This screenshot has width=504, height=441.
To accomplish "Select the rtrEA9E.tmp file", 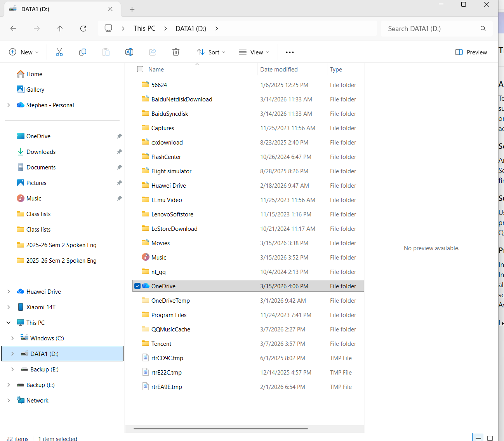I will pos(248,387).
